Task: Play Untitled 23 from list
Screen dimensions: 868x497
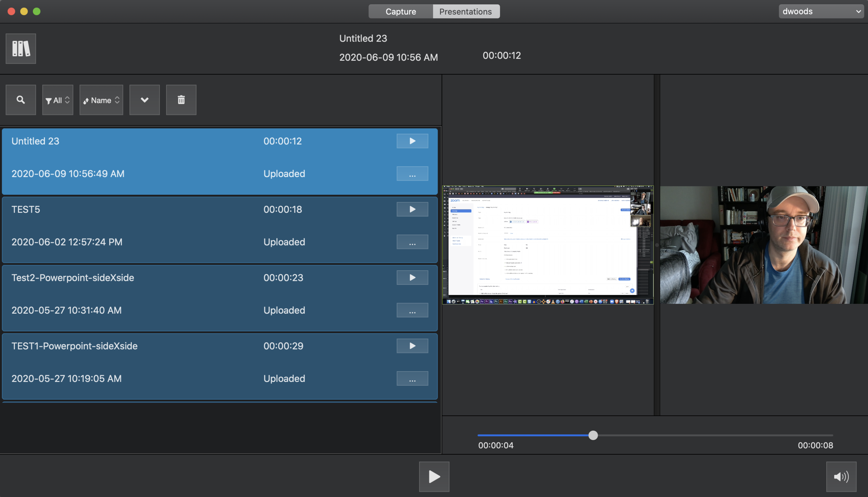Action: click(x=412, y=141)
